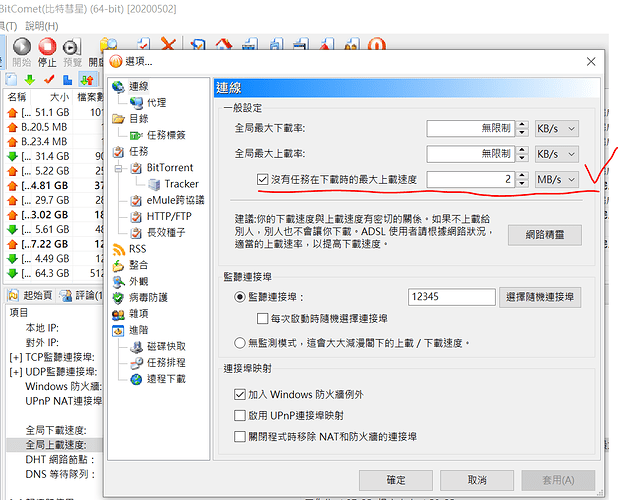Switch to the 評論 tab
Viewport: 618px width, 500px height.
(81, 295)
